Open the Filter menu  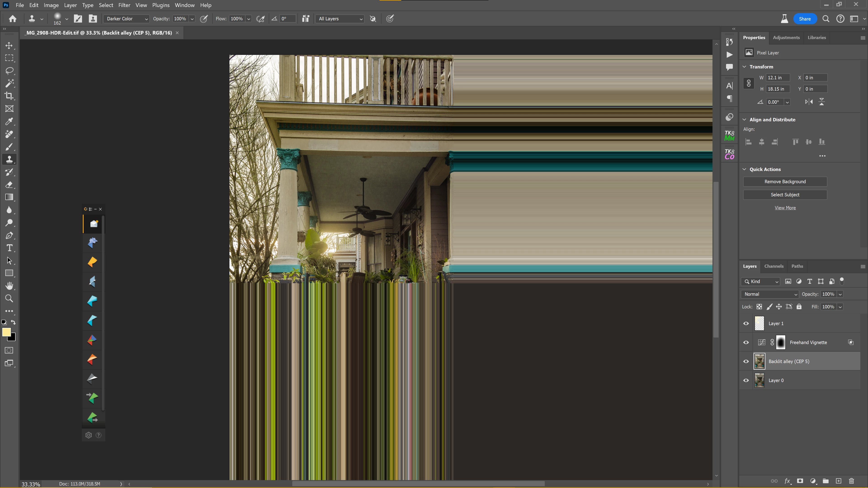pos(124,5)
